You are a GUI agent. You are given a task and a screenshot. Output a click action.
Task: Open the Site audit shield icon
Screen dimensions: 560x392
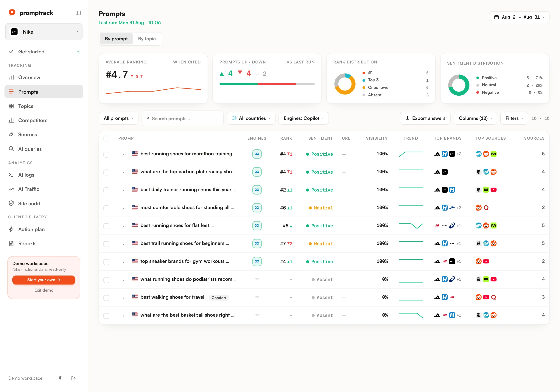[11, 203]
